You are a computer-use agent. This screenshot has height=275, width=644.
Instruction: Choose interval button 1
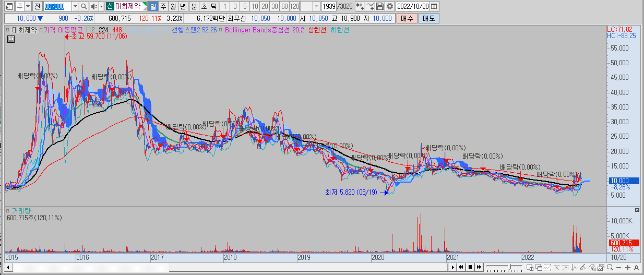[x=224, y=6]
